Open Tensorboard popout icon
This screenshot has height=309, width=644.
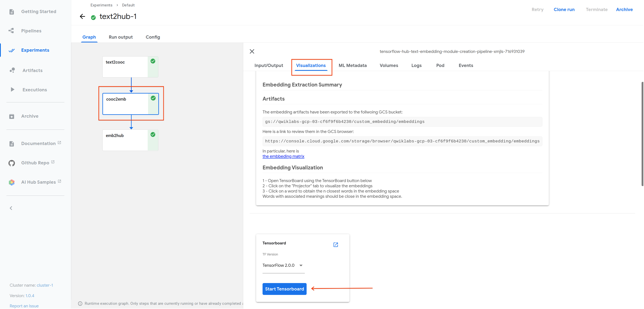[x=336, y=244]
